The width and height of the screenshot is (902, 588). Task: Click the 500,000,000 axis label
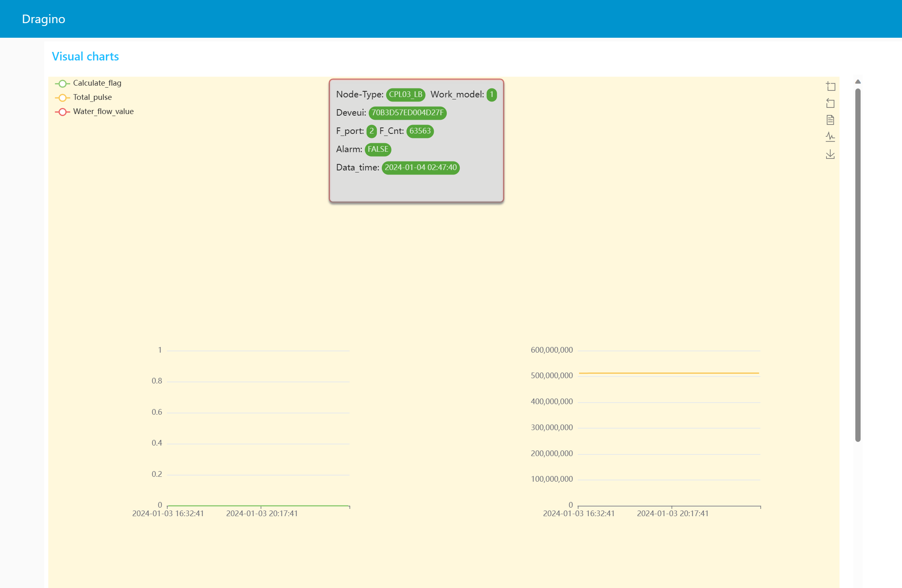point(551,376)
